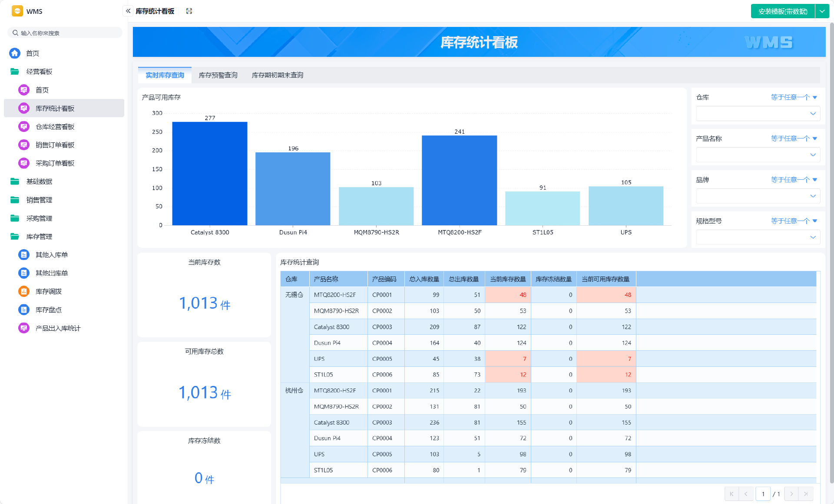Click the sidebar search input field
The width and height of the screenshot is (834, 504).
click(x=65, y=33)
